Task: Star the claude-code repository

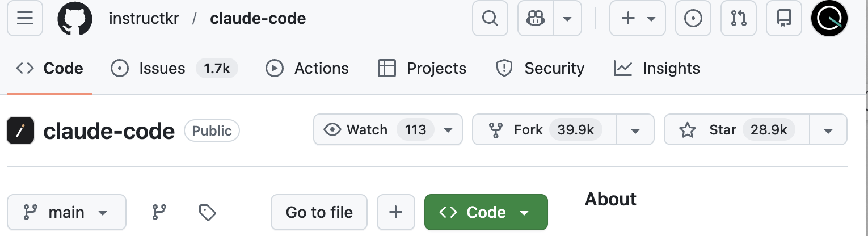Action: 736,130
